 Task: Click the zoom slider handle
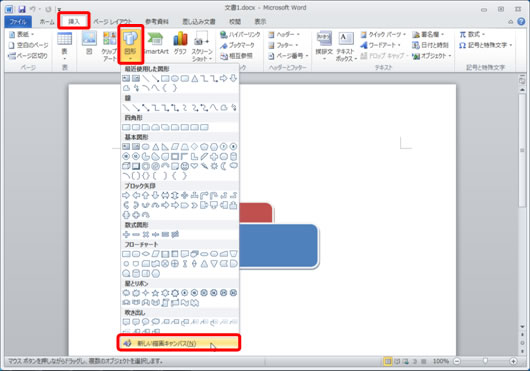485,362
